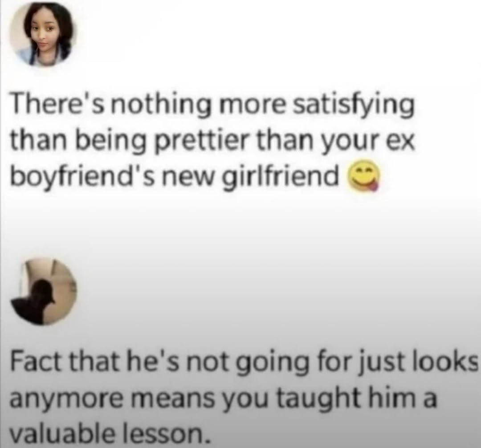
Task: Open the dark silhouette profile avatar
Action: click(x=43, y=292)
